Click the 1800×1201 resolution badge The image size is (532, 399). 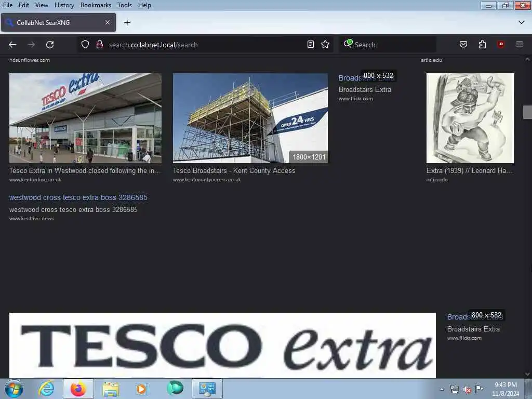click(x=309, y=157)
